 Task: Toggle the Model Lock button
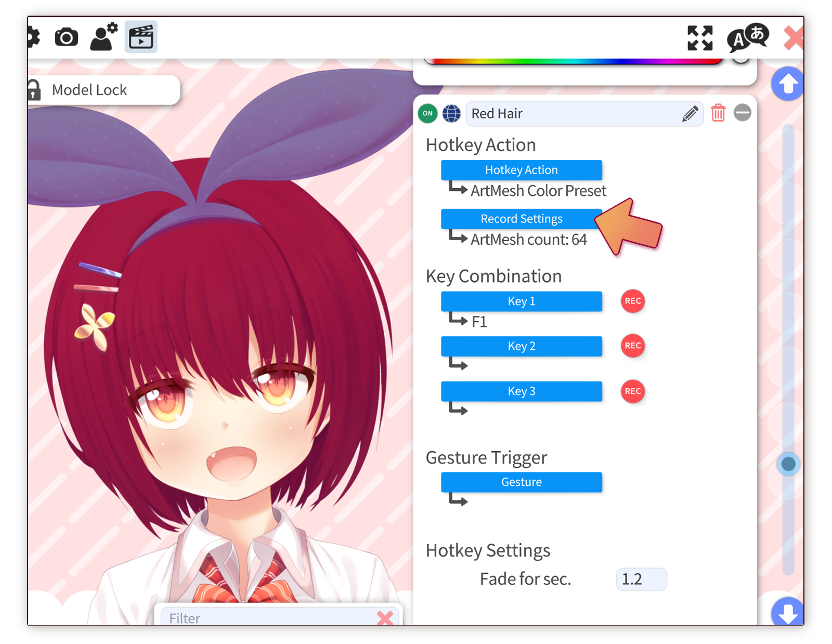(x=104, y=90)
